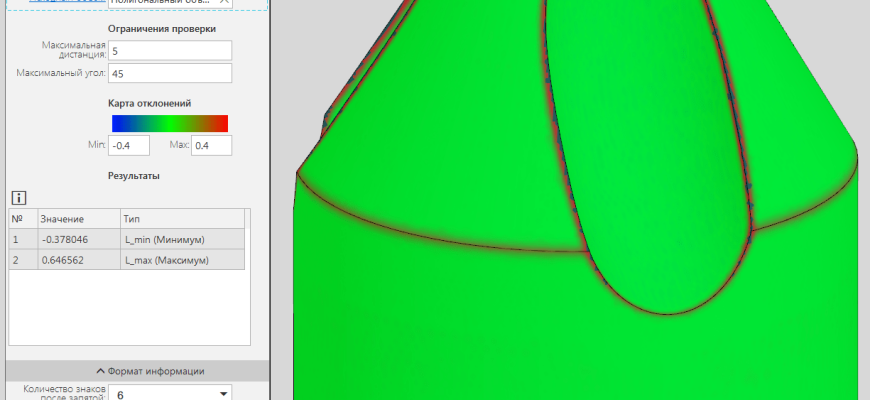Collapse the Формат информации section
Screen dimensions: 870x400
(x=136, y=371)
